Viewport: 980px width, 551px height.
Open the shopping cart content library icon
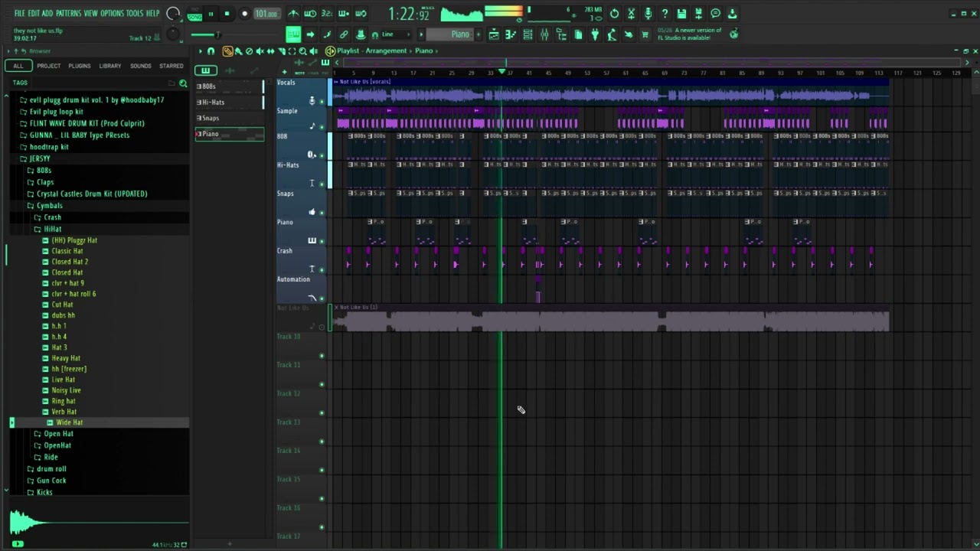645,34
